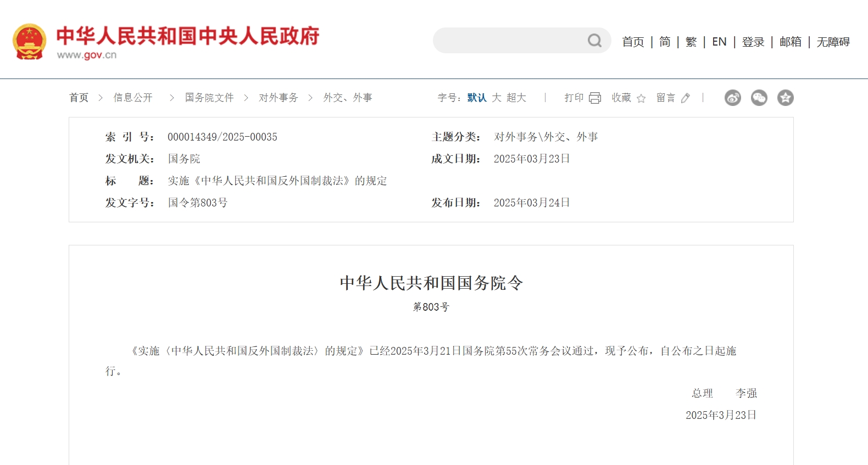Open 对外事务 breadcrumb link

tap(279, 98)
